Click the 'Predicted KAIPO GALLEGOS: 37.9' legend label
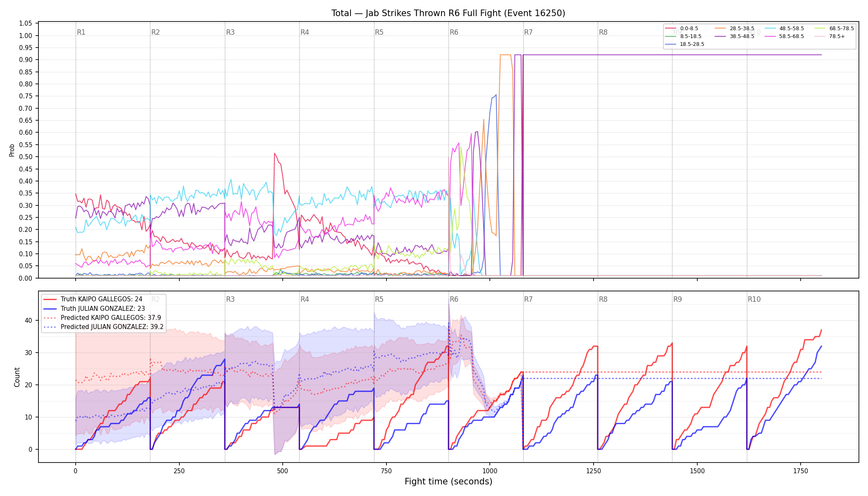This screenshot has height=496, width=868. click(111, 317)
